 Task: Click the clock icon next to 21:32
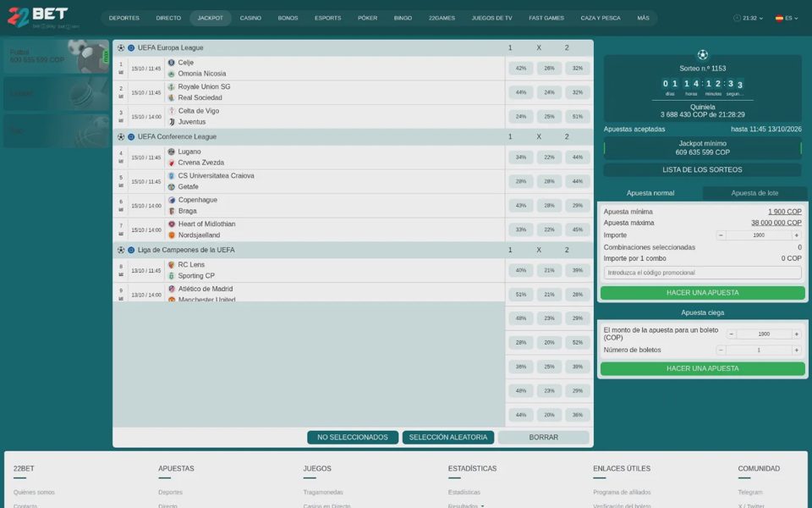[x=737, y=18]
